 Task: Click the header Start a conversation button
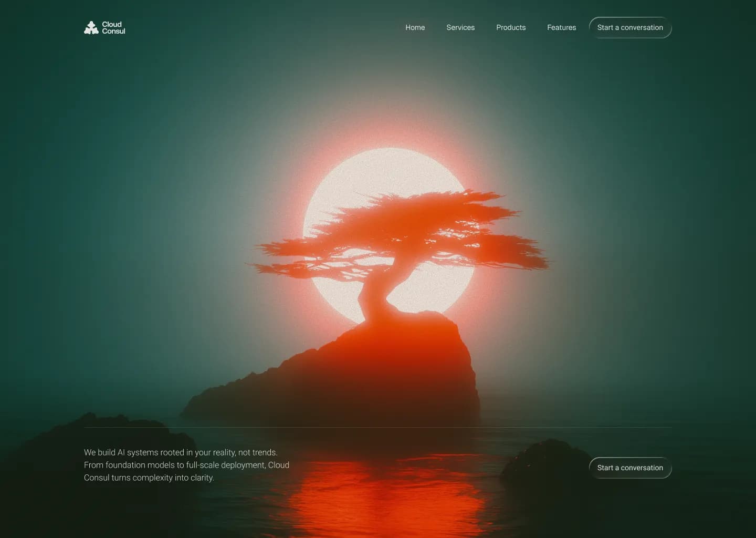pos(630,27)
